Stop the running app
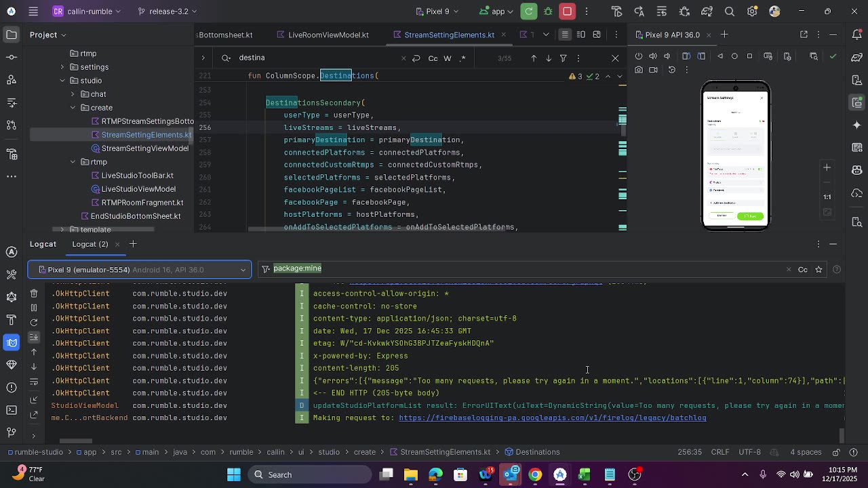 [x=568, y=12]
